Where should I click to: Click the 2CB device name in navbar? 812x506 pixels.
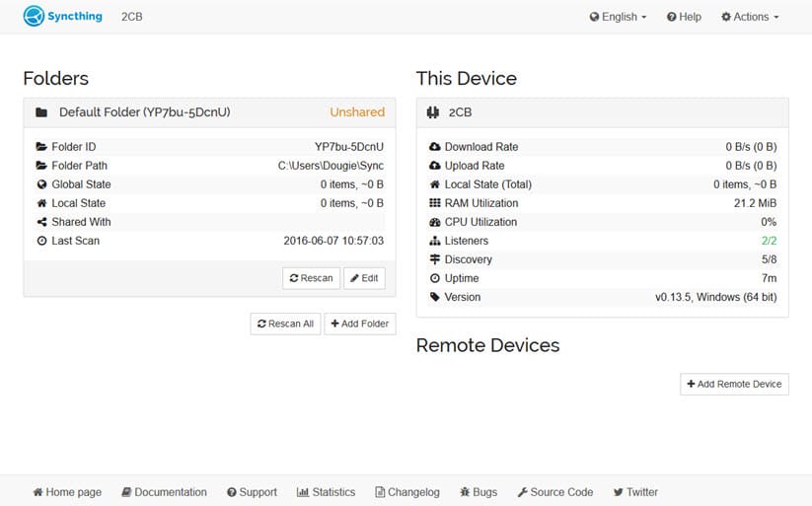pyautogui.click(x=131, y=17)
